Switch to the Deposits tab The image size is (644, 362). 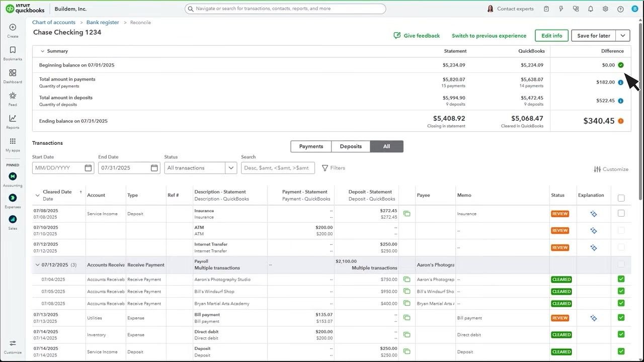[x=351, y=146]
